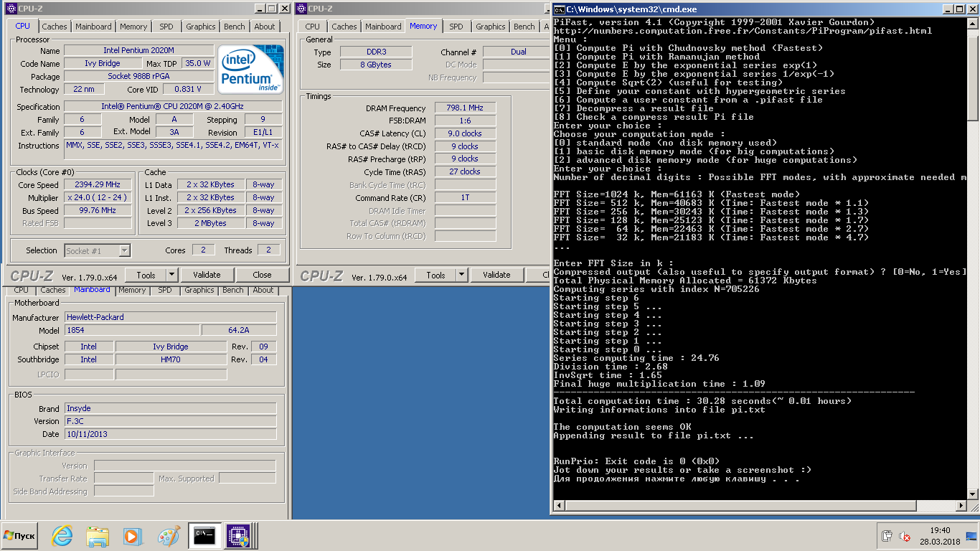This screenshot has width=980, height=551.
Task: Click CPU-Z title icon in processor window
Action: 11,9
